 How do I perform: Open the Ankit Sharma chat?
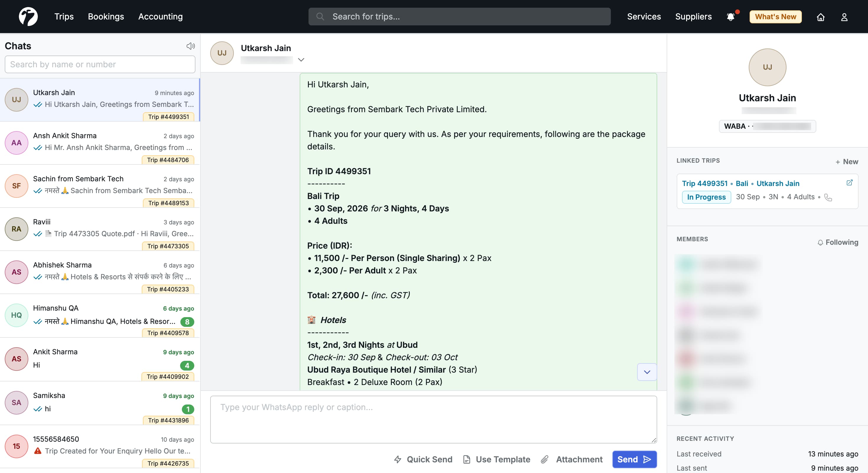click(100, 359)
